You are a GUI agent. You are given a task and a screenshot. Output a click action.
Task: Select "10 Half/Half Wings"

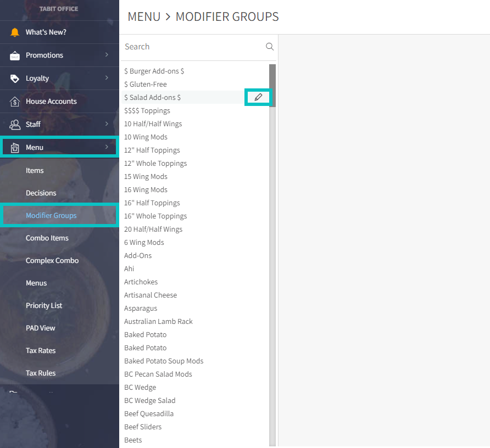coord(153,124)
